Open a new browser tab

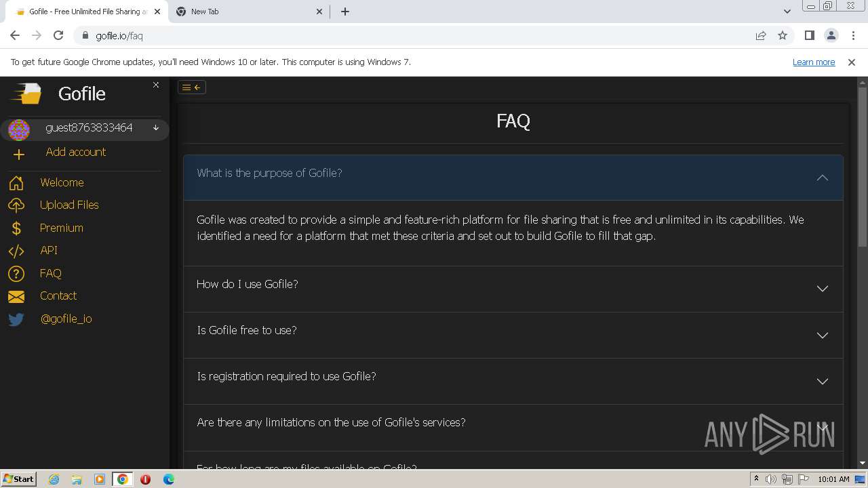[345, 12]
